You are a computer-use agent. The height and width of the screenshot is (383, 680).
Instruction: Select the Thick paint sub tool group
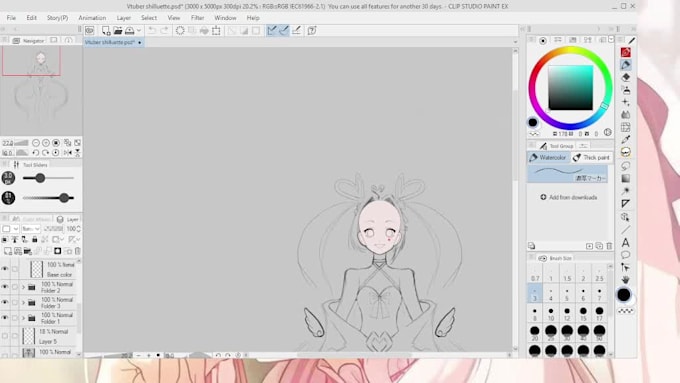591,157
